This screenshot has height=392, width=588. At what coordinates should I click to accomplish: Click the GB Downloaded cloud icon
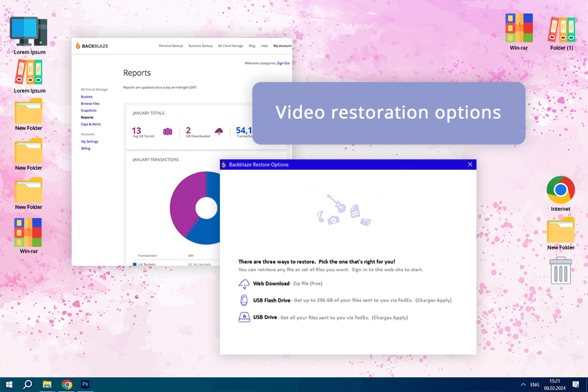point(219,131)
